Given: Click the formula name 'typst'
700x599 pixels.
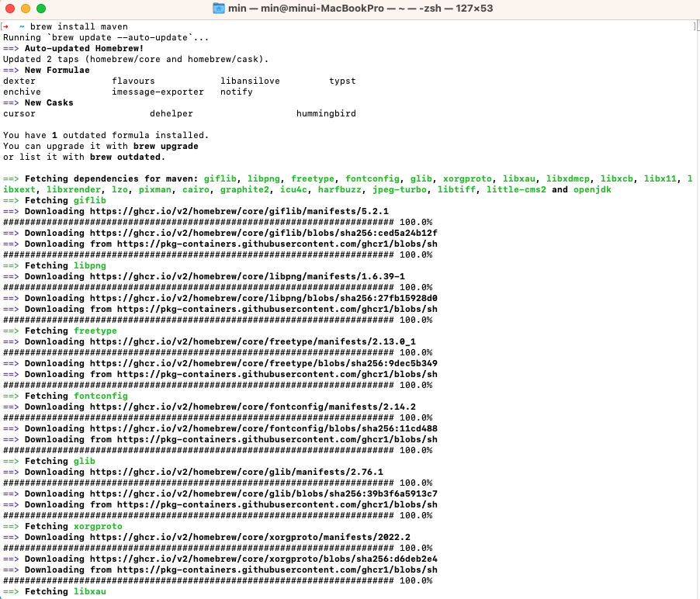Looking at the screenshot, I should (x=342, y=81).
